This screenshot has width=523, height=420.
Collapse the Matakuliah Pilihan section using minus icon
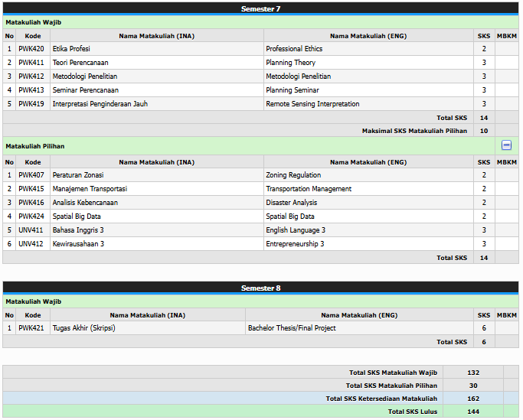[x=506, y=145]
